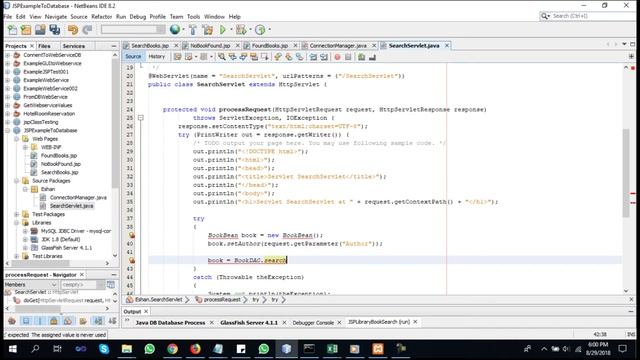The height and width of the screenshot is (360, 640).
Task: Click the History view button
Action: (156, 57)
